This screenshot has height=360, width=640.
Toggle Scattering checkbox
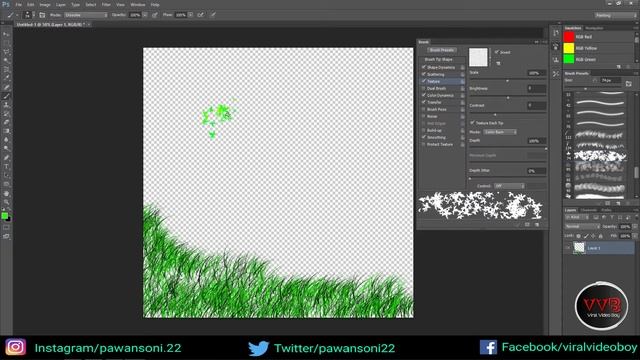[424, 74]
